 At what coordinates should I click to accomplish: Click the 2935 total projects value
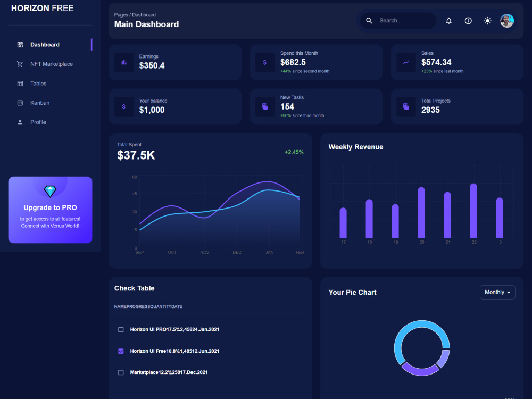[430, 110]
